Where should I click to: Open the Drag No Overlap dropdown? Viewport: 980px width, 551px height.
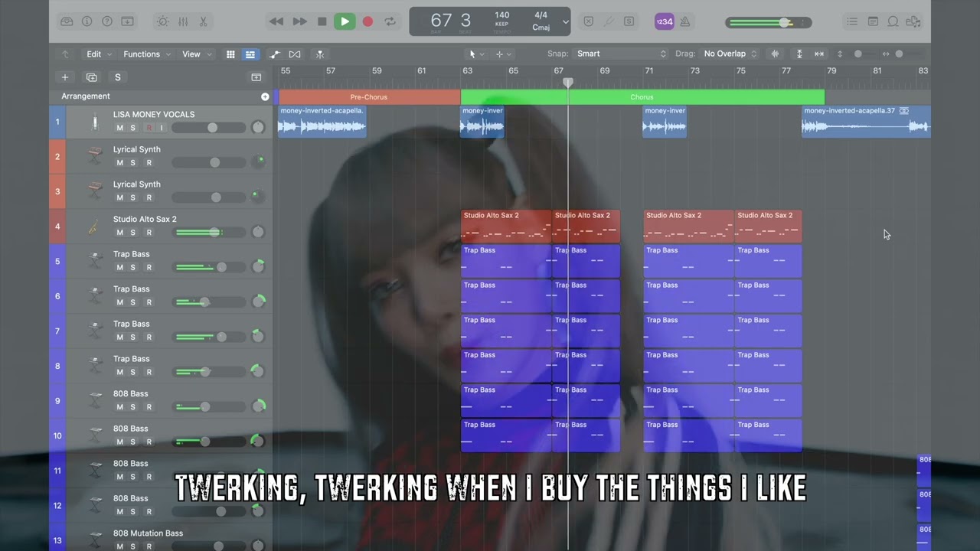click(x=730, y=54)
